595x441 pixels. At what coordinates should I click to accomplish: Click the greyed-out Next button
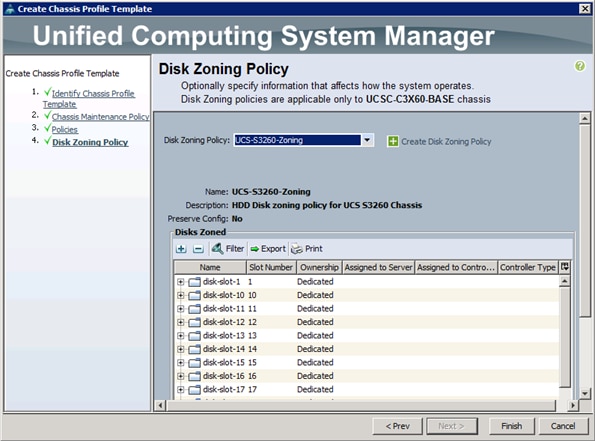pos(452,426)
